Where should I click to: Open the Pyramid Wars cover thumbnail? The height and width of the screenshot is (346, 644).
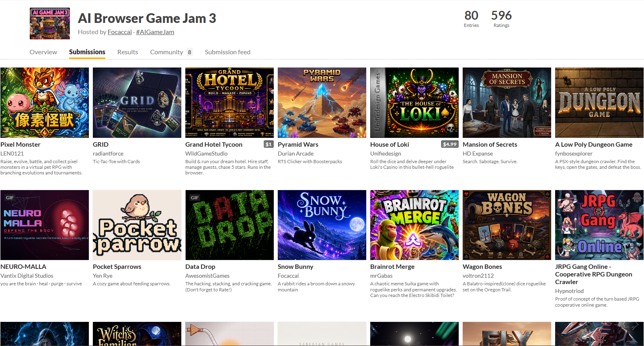coord(322,103)
